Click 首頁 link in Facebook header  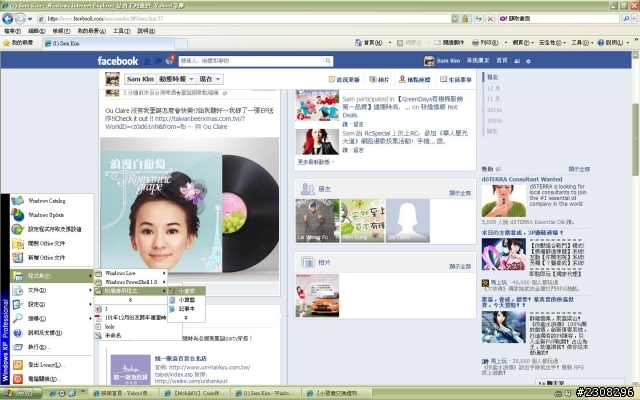click(502, 60)
